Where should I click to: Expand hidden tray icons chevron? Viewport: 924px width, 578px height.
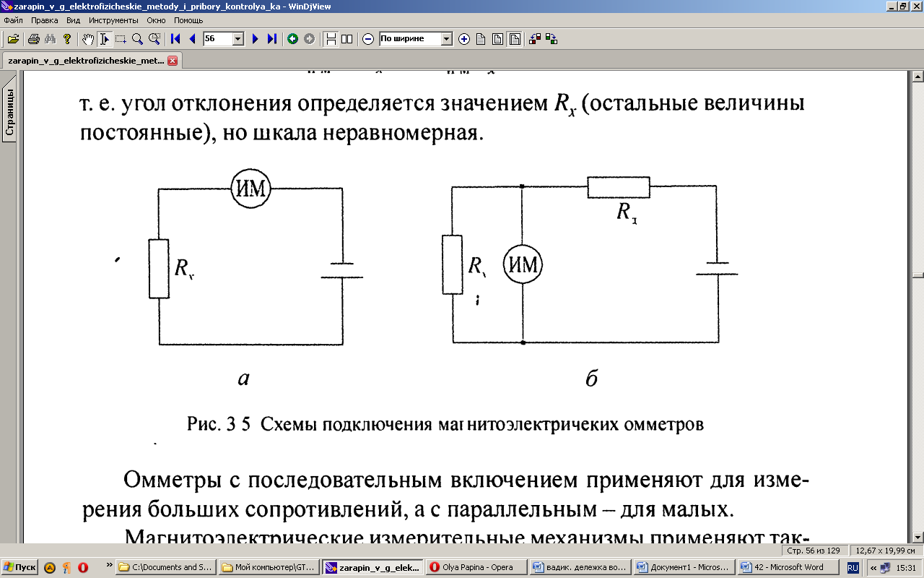[873, 568]
